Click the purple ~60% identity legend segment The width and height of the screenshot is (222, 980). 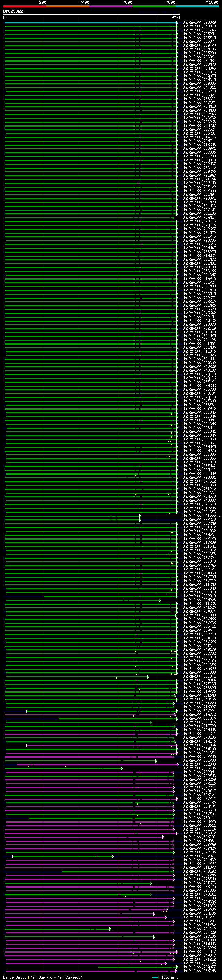coord(111,7)
